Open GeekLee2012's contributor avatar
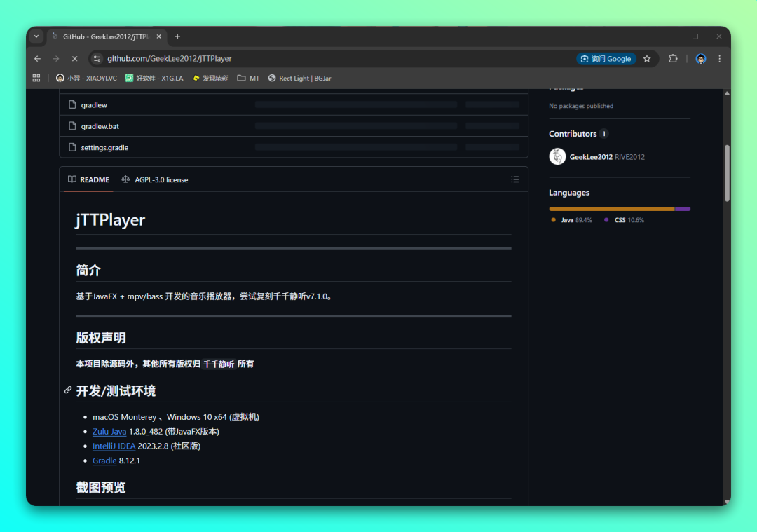The width and height of the screenshot is (757, 532). [557, 156]
